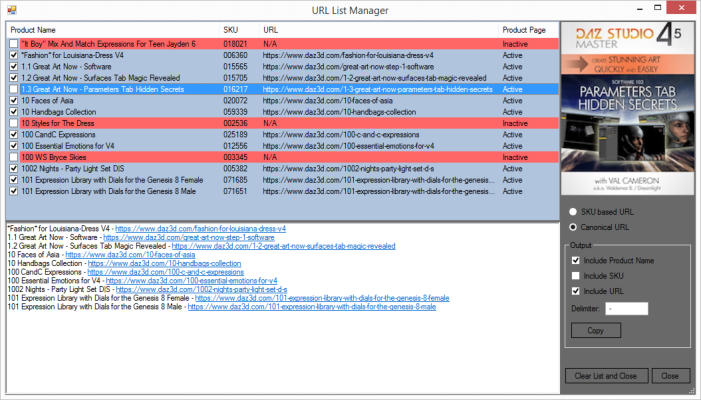The image size is (701, 400).
Task: Toggle the Include URL checkbox
Action: click(575, 290)
